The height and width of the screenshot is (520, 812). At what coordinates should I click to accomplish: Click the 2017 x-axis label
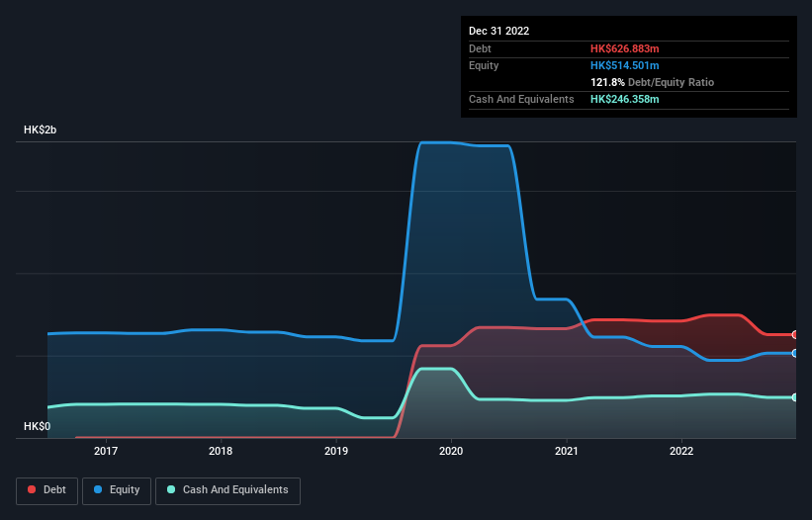106,451
